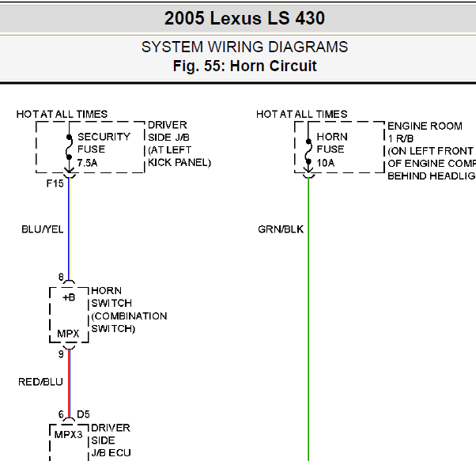Click HOT AT ALL TIMES above horn fuse
This screenshot has width=476, height=461.
(x=302, y=114)
